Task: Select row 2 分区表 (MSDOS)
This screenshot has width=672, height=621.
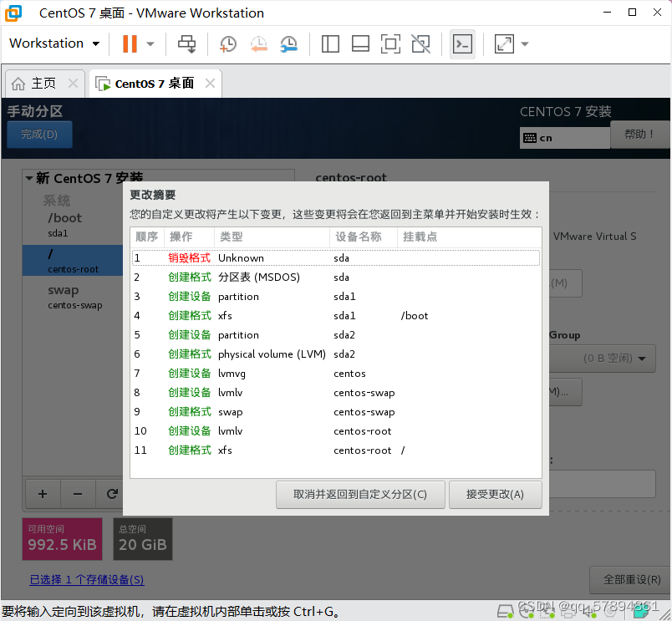Action: [336, 277]
